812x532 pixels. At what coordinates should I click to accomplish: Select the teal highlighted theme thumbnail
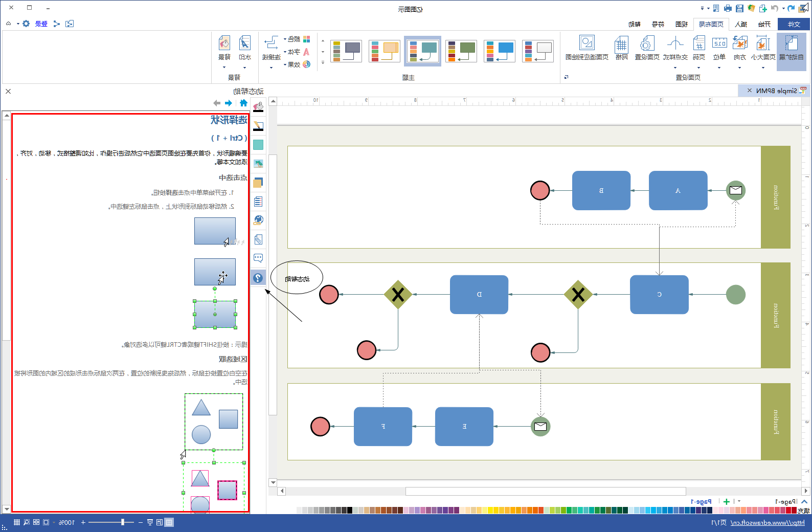(422, 51)
